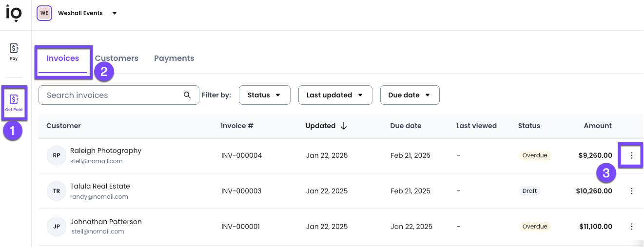Viewport: 644px width, 247px height.
Task: Open the Last updated filter dropdown
Action: 335,95
